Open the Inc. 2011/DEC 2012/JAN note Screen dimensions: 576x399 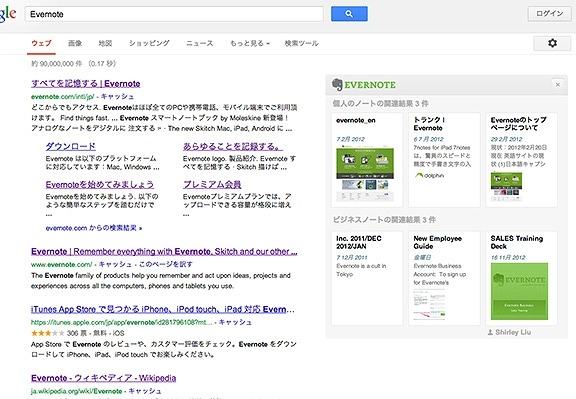point(367,278)
